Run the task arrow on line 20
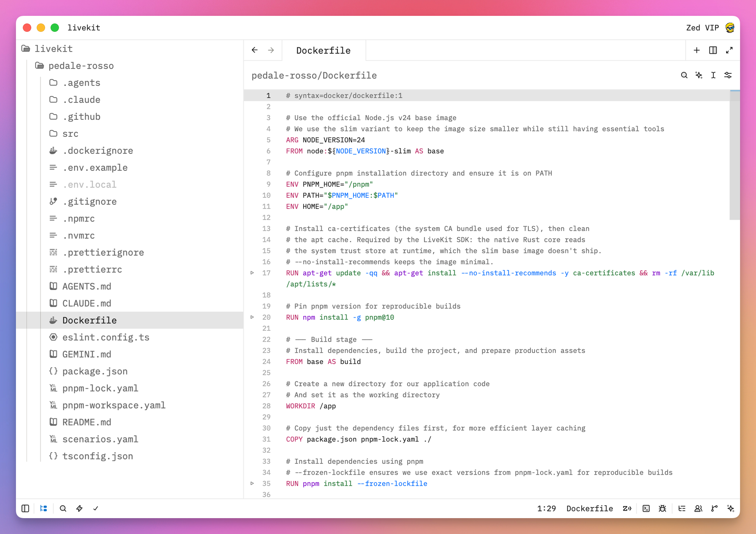The width and height of the screenshot is (756, 534). pos(252,317)
